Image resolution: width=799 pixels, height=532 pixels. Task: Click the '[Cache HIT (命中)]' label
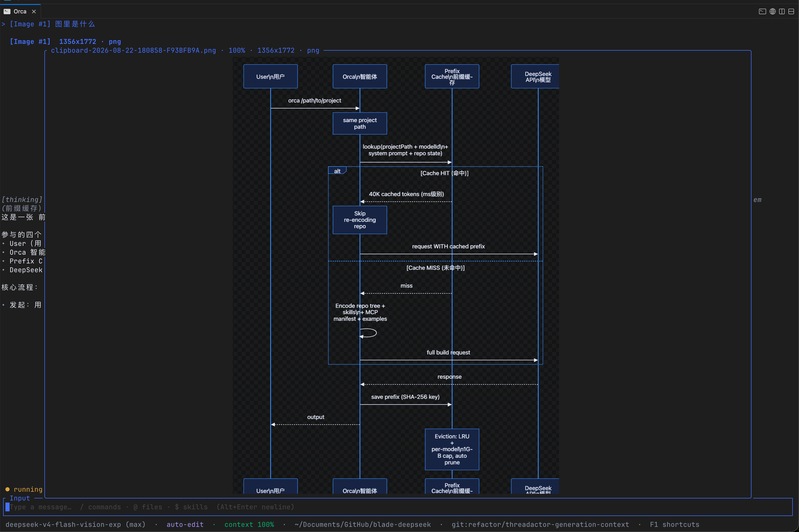tap(444, 173)
